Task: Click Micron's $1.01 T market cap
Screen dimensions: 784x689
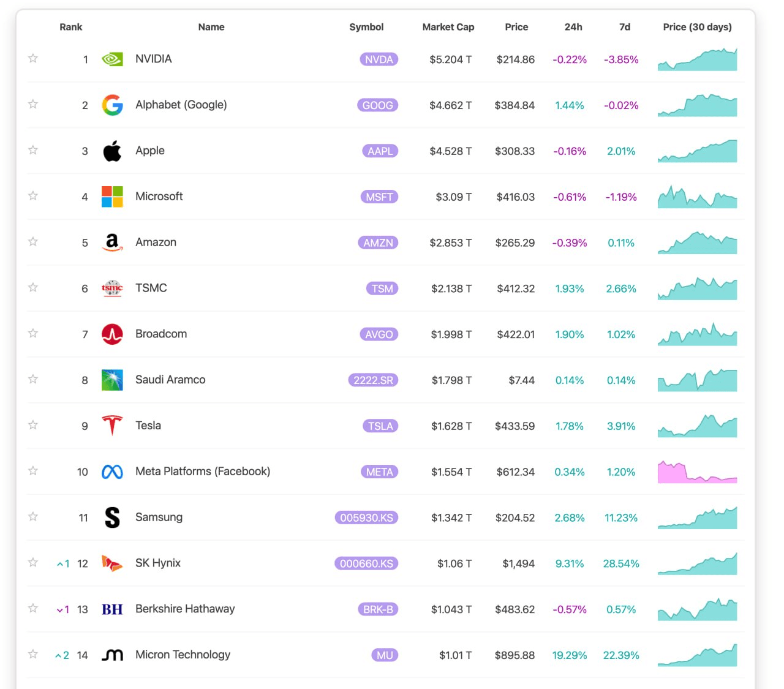Action: [x=456, y=655]
